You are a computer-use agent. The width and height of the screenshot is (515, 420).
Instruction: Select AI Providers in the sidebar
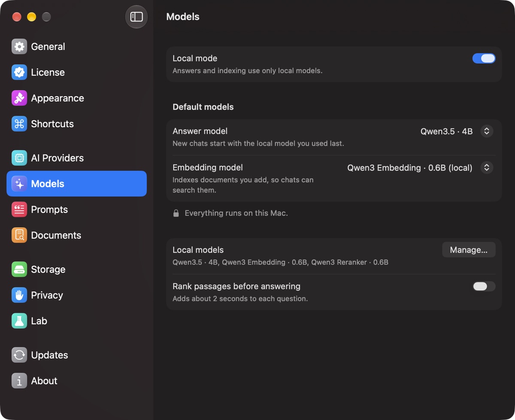click(x=76, y=158)
